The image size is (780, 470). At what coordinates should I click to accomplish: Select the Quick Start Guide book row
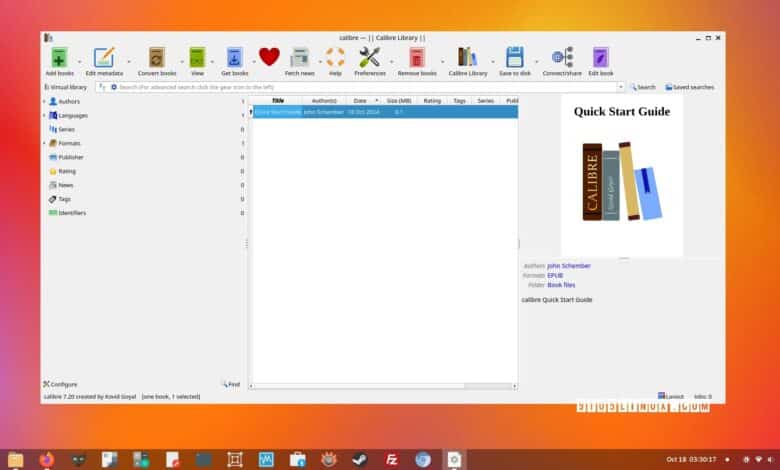386,112
